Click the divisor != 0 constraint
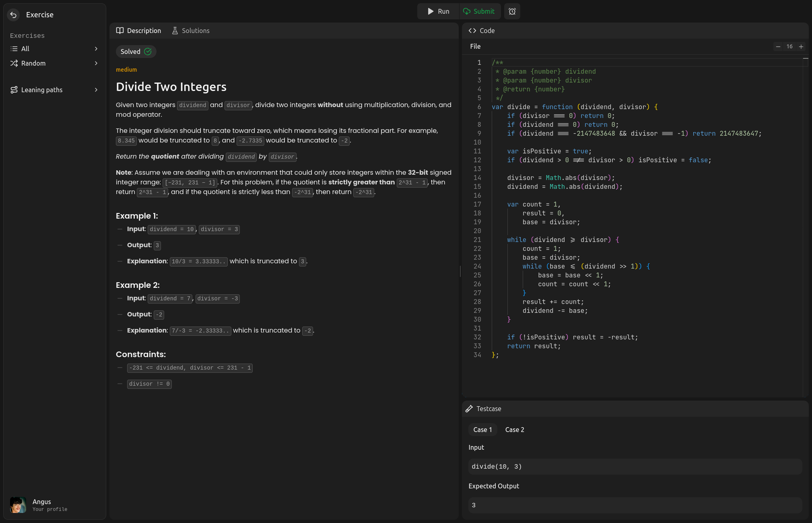This screenshot has width=812, height=523. [149, 384]
